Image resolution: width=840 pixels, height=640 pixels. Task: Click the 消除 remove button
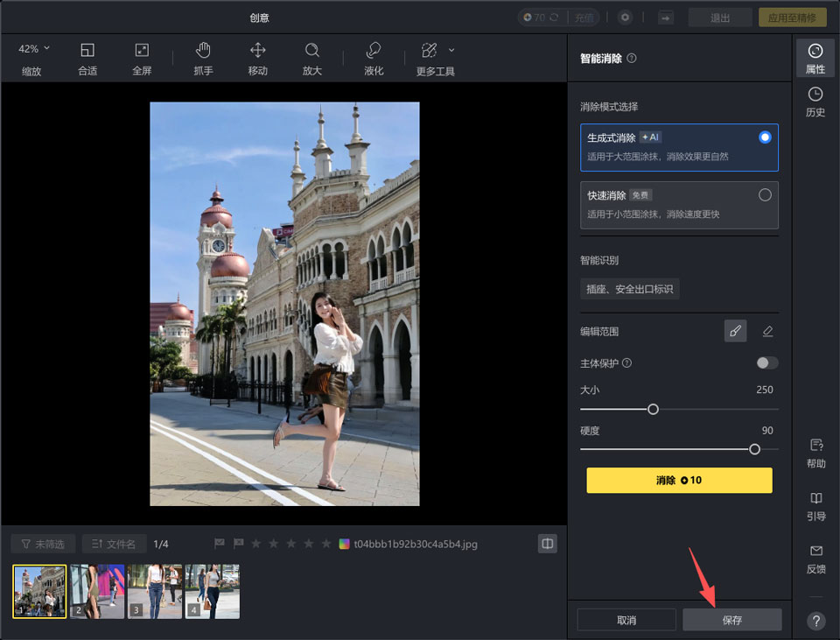pos(679,480)
